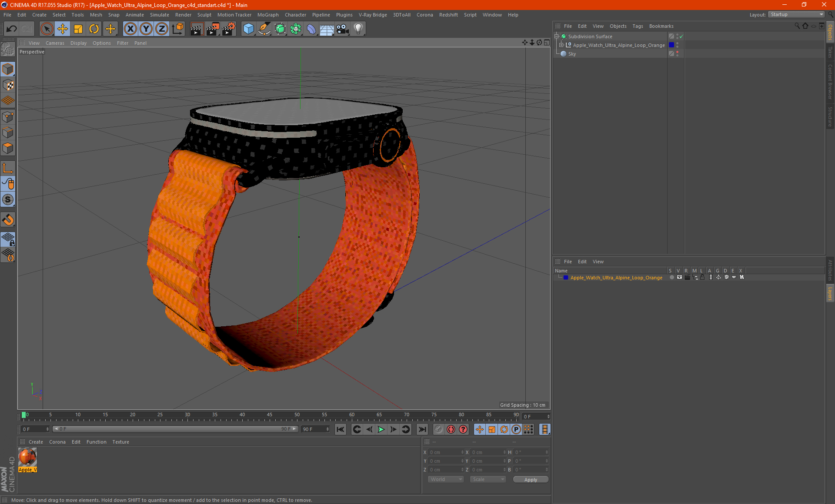Image resolution: width=835 pixels, height=504 pixels.
Task: Toggle Sky visibility dots
Action: click(677, 54)
